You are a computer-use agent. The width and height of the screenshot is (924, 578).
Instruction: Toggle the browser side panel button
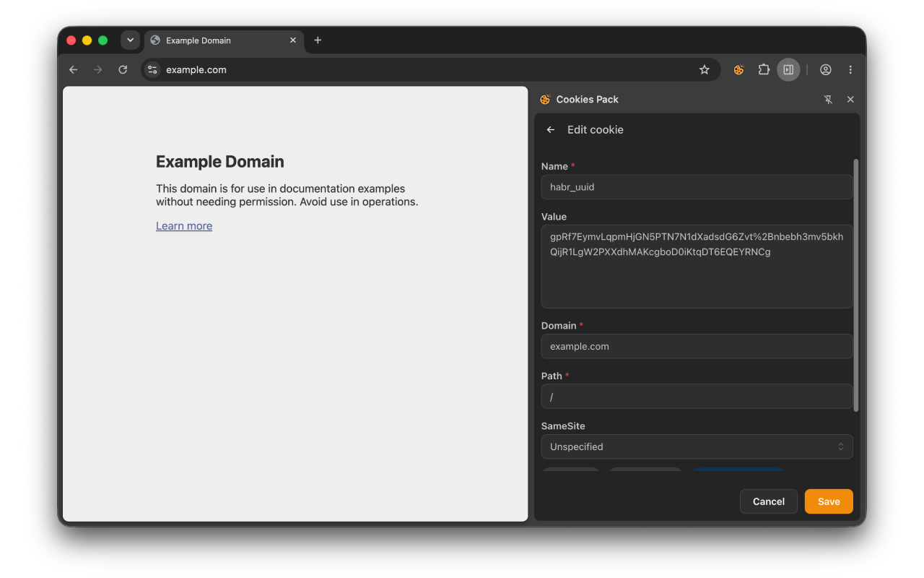(x=788, y=70)
